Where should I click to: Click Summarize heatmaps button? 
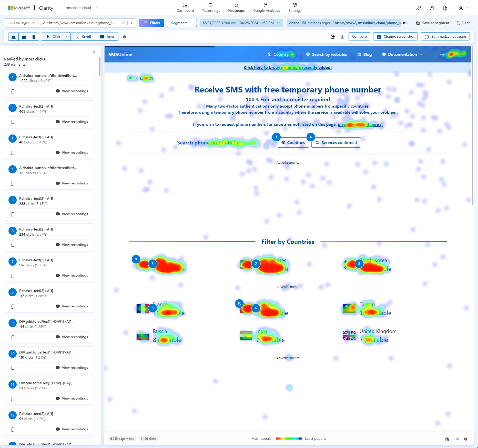[x=445, y=36]
